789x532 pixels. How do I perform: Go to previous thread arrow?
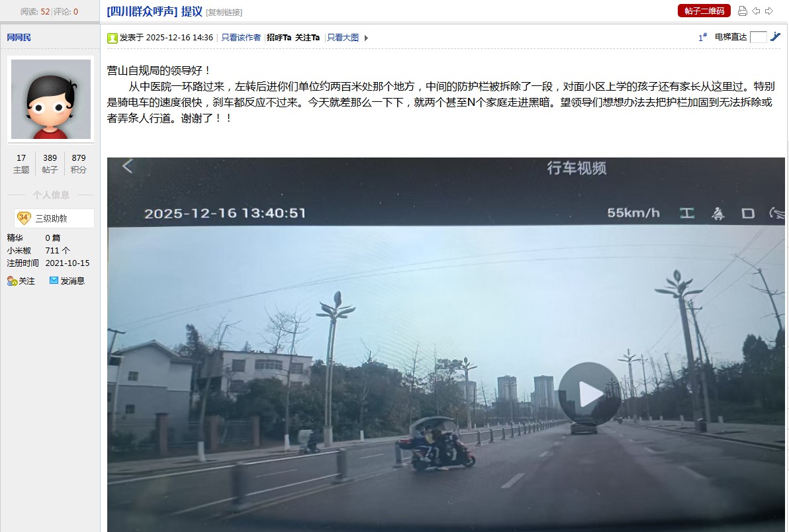click(756, 11)
